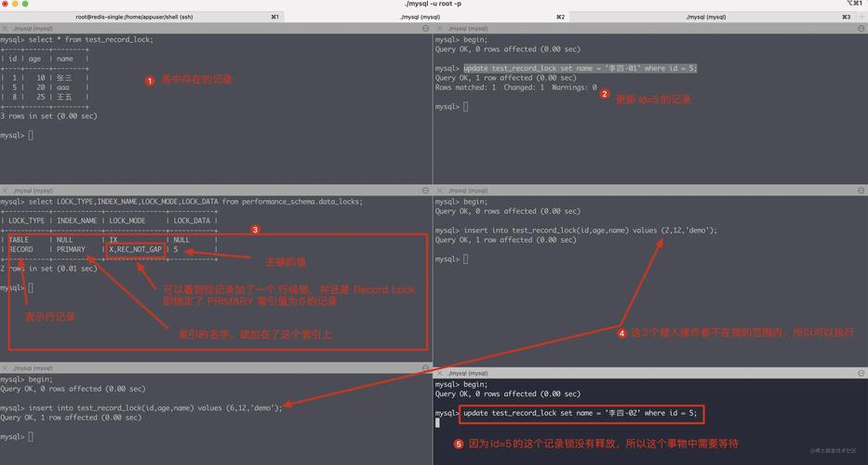
Task: Click the IX lock mode cell
Action: click(x=114, y=240)
